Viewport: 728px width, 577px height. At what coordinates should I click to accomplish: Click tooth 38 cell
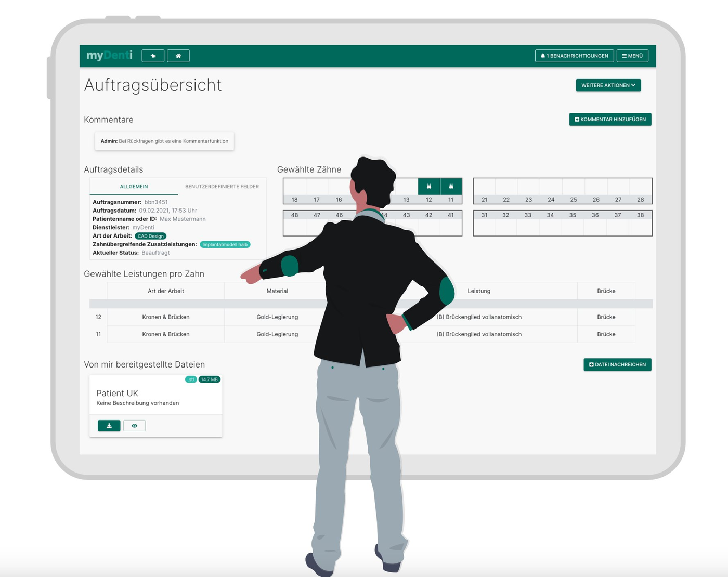pos(641,223)
